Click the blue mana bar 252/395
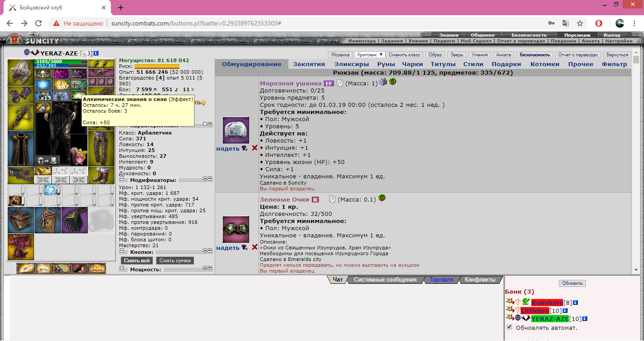 61,66
